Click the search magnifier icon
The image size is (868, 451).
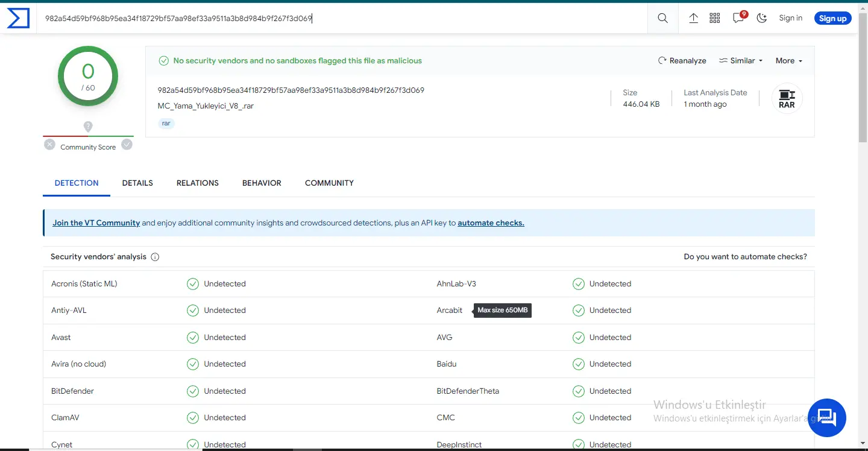point(662,18)
